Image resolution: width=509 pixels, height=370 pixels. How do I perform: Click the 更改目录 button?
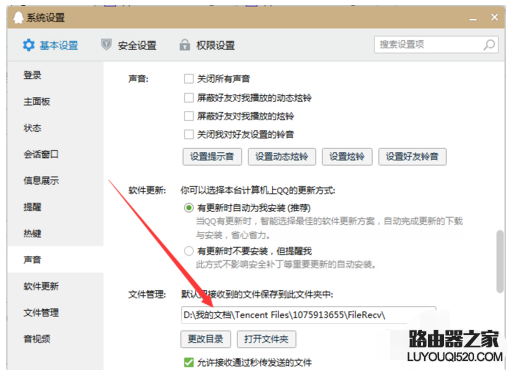(x=205, y=339)
